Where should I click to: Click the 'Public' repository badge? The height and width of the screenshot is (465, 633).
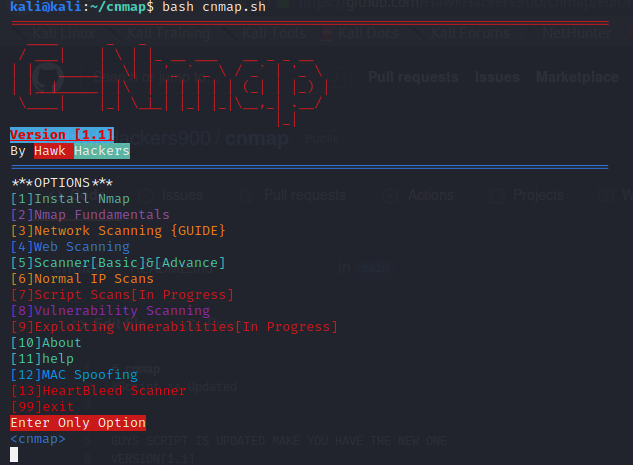click(x=322, y=139)
